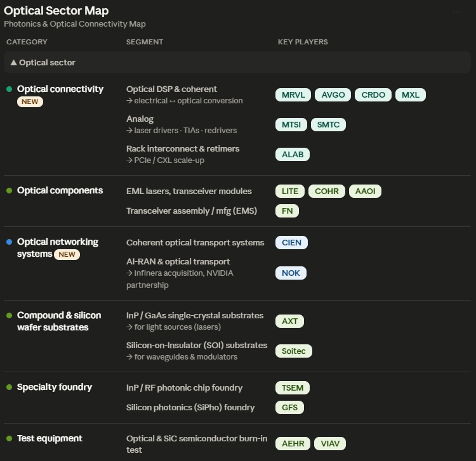This screenshot has height=461, width=476.
Task: Select the AXT ticker chip
Action: [289, 321]
